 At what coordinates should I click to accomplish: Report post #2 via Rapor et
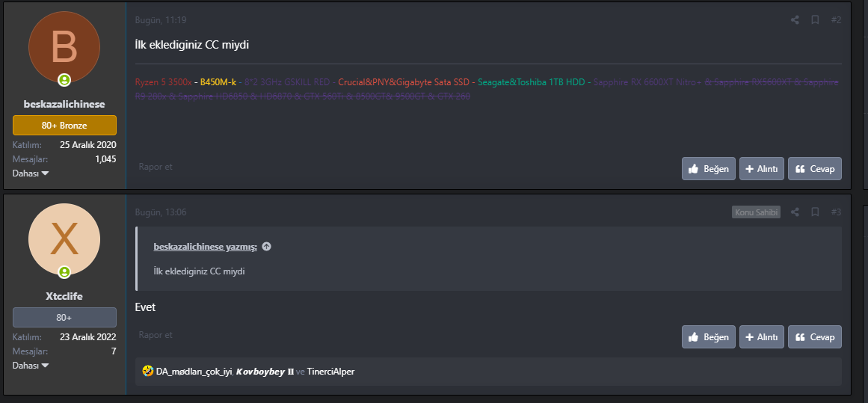point(156,167)
